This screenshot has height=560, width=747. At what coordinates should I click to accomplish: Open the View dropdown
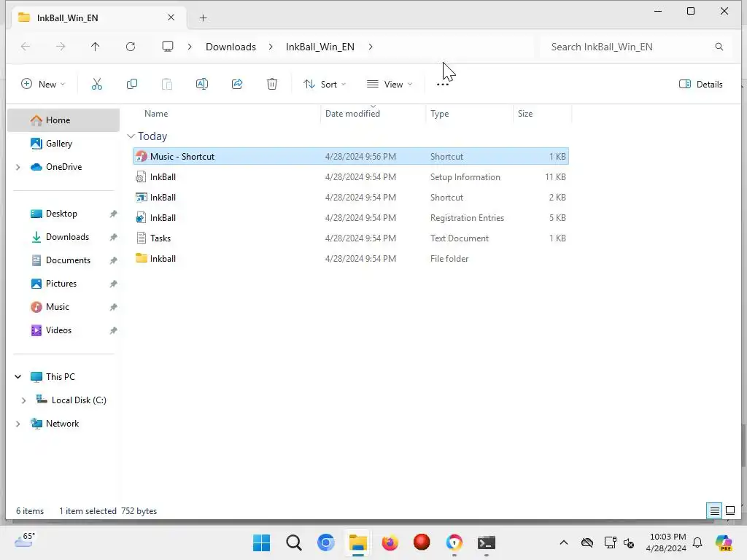click(390, 85)
